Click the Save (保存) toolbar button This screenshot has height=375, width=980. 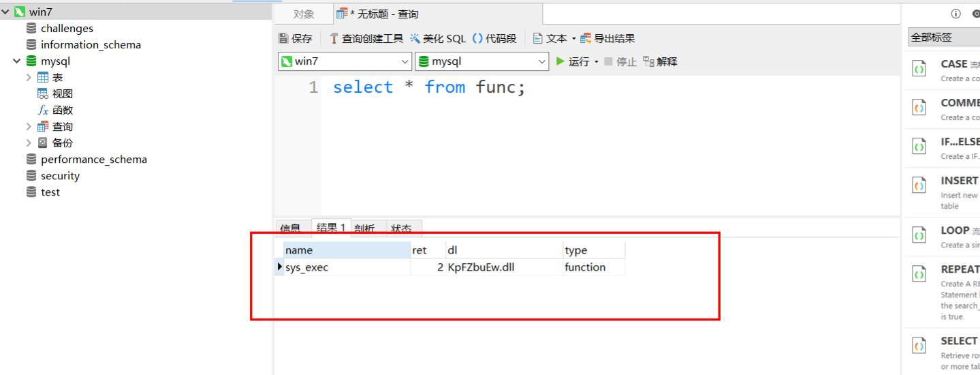[x=295, y=39]
